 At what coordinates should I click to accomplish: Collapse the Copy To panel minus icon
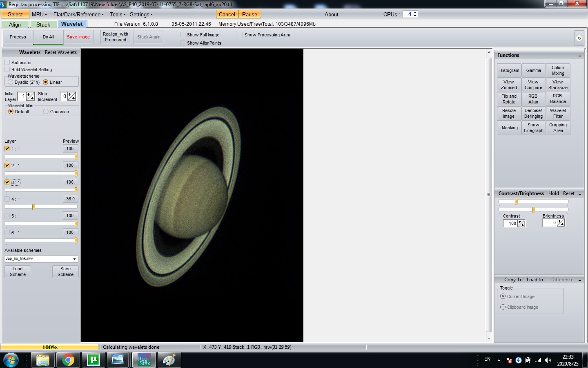click(580, 280)
